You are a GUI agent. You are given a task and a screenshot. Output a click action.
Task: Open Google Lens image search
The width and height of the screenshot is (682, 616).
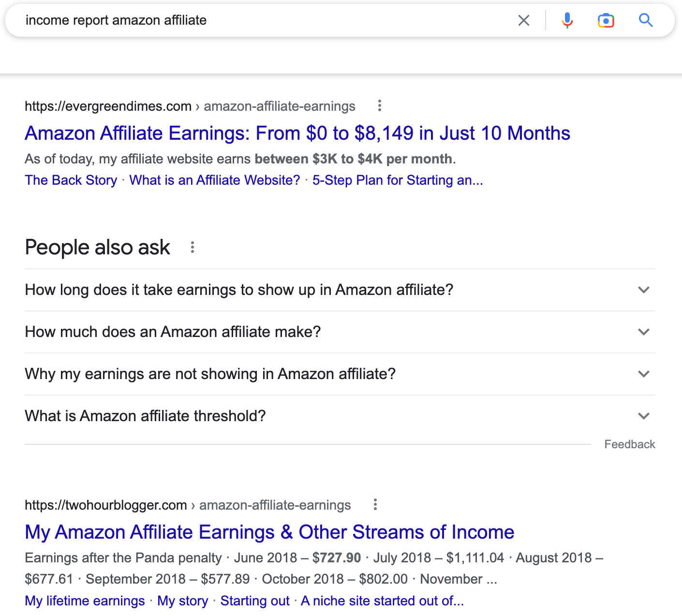(x=606, y=20)
